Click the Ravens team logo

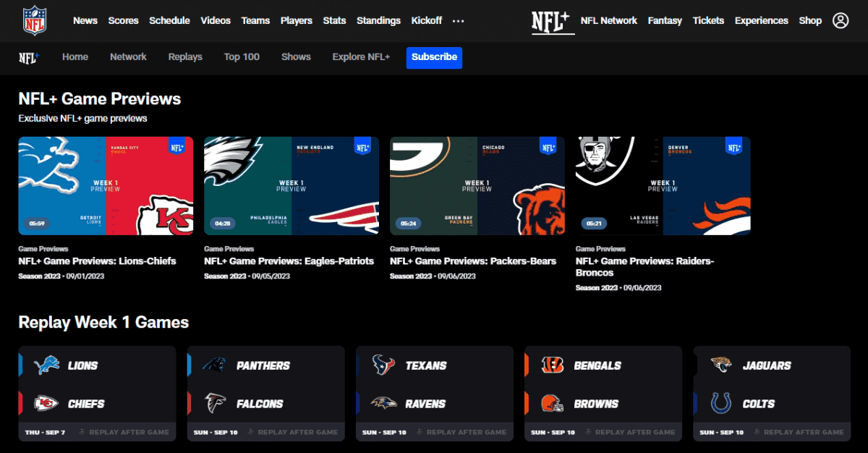coord(383,404)
